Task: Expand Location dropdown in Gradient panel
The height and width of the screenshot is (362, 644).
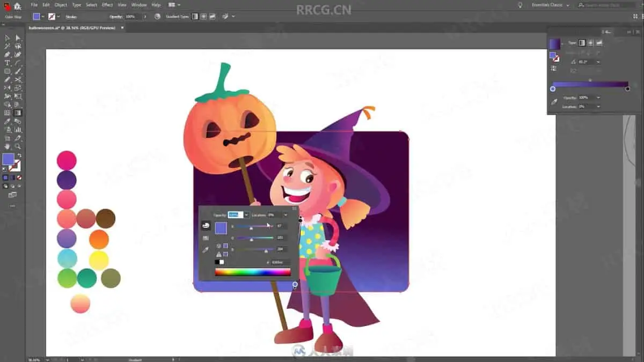Action: click(x=598, y=107)
